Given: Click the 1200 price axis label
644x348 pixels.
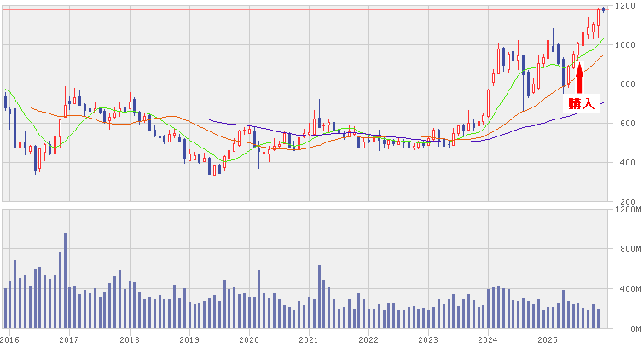Looking at the screenshot, I should tap(627, 7).
